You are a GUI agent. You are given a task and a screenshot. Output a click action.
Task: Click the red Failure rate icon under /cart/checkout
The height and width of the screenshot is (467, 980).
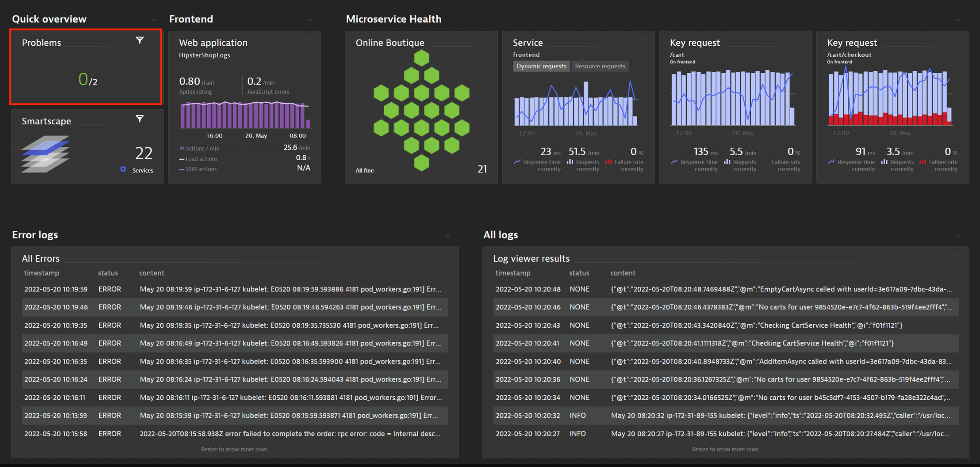922,162
